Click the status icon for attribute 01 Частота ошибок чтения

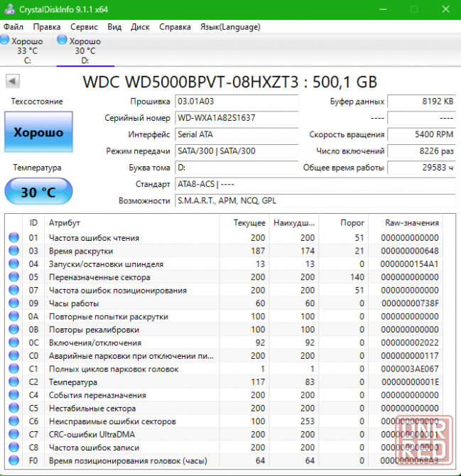pos(13,237)
